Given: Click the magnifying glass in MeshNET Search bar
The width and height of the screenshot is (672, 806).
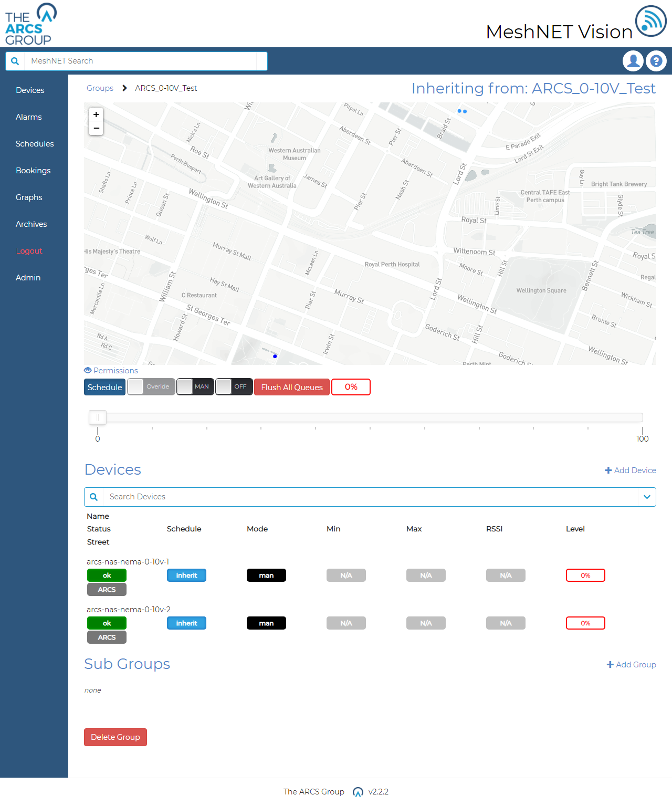Looking at the screenshot, I should pyautogui.click(x=15, y=61).
